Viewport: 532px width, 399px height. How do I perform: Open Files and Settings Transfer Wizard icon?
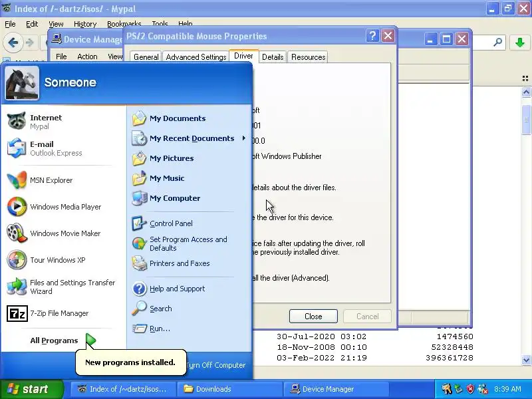coord(17,287)
